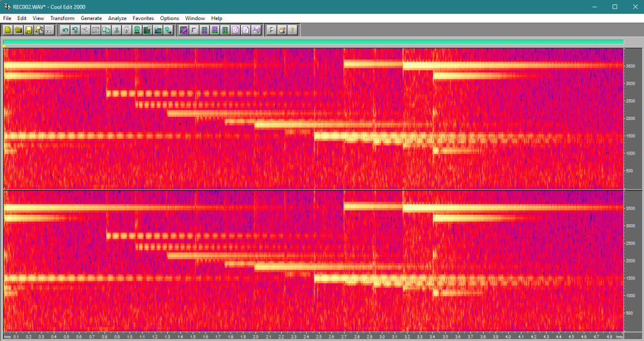Open the Window menu
The image size is (644, 341).
click(x=195, y=18)
